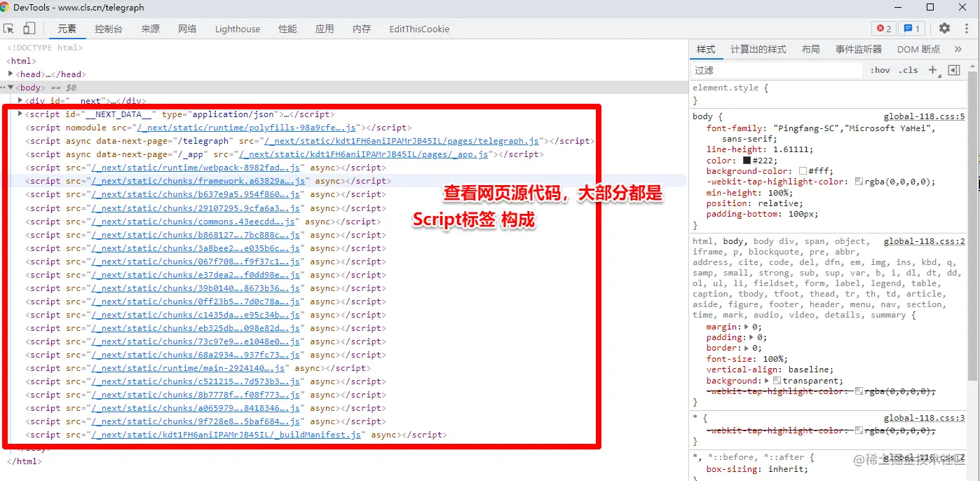Switch to the 控制台 tab

[x=109, y=29]
